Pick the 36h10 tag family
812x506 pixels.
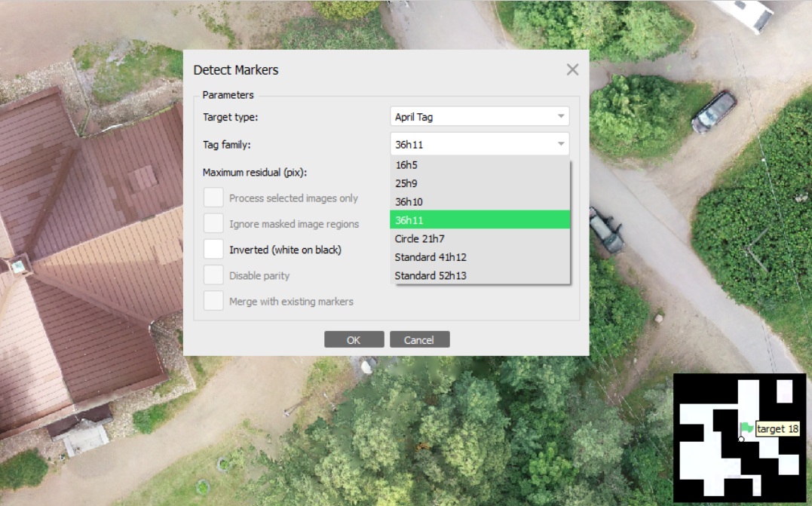tap(480, 201)
